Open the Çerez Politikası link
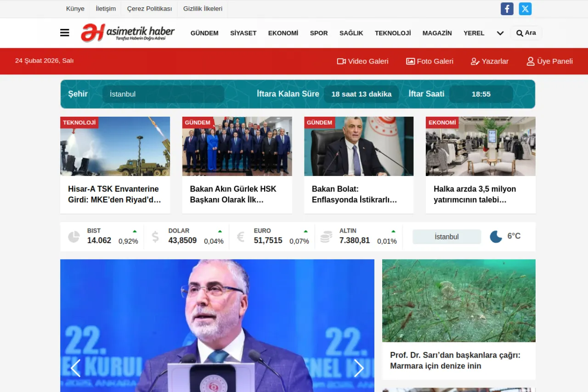 149,9
